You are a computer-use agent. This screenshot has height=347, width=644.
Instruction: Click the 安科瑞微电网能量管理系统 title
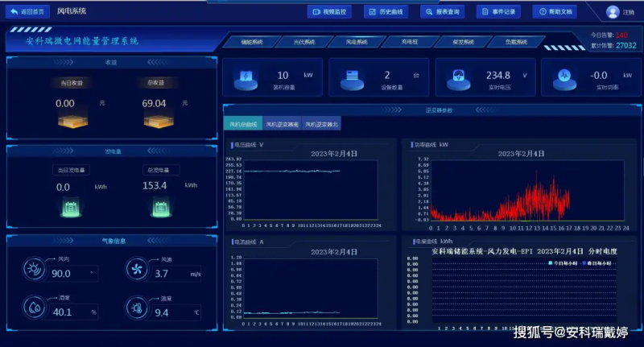pos(82,41)
